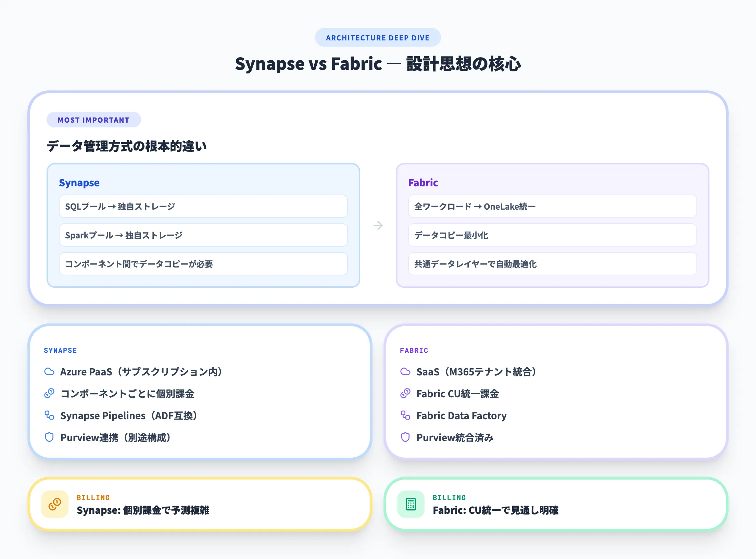Image resolution: width=756 pixels, height=559 pixels.
Task: Click the Purview連携（別途構成）text
Action: (x=116, y=438)
